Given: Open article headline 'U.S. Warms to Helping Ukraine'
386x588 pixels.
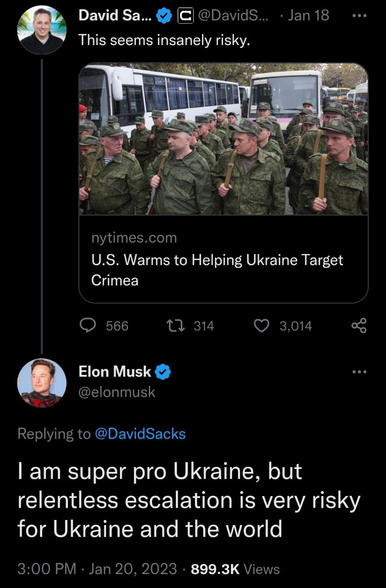Looking at the screenshot, I should [217, 270].
